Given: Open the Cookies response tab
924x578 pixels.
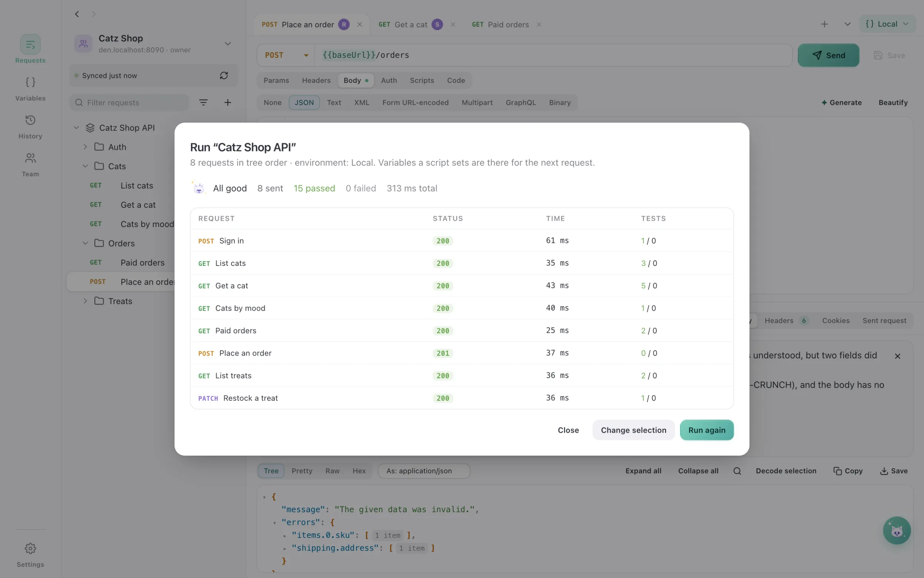Looking at the screenshot, I should (x=835, y=321).
